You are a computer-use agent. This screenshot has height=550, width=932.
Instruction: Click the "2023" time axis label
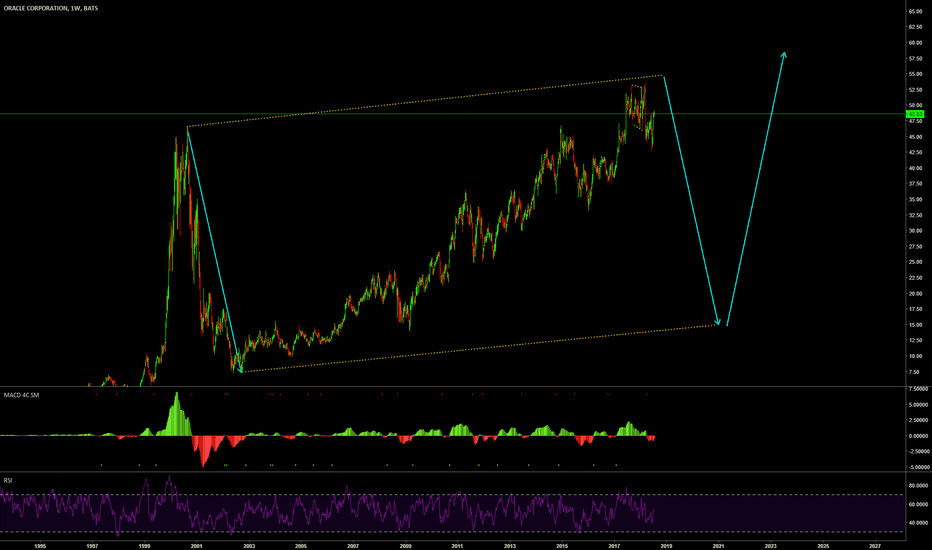(770, 545)
